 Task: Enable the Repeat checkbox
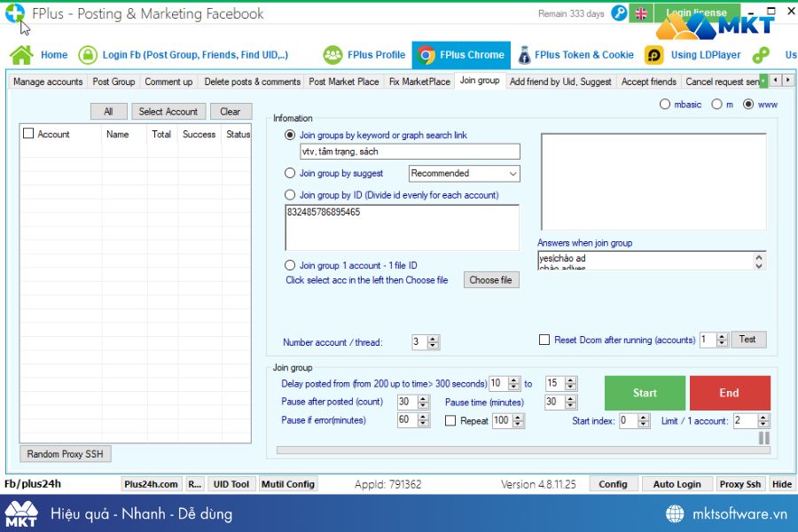450,420
